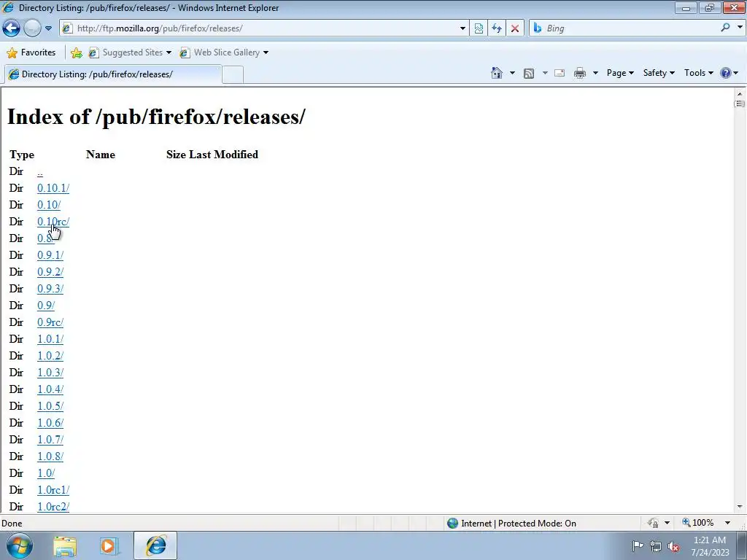Click the Print icon
The image size is (747, 560).
tap(580, 73)
